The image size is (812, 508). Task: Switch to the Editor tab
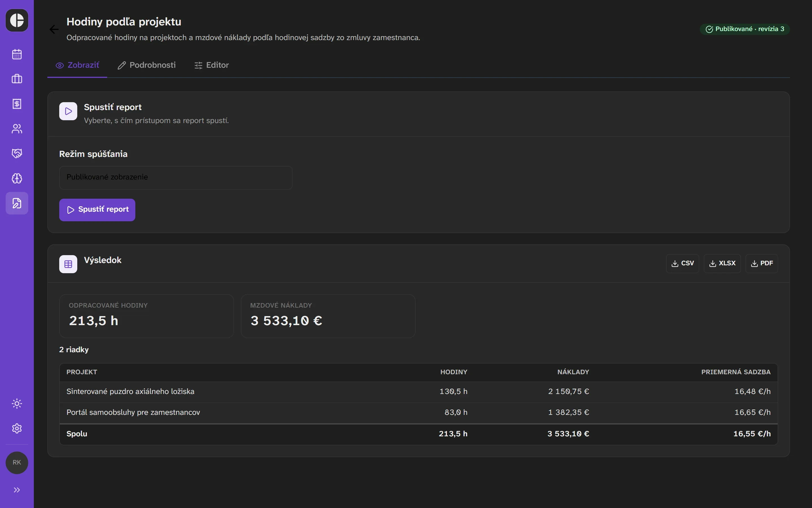pos(211,65)
